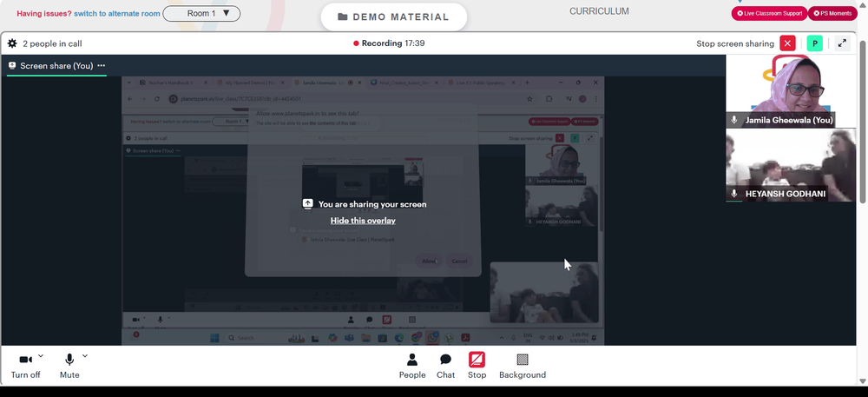Open the People panel
This screenshot has height=397, width=868.
(x=412, y=366)
